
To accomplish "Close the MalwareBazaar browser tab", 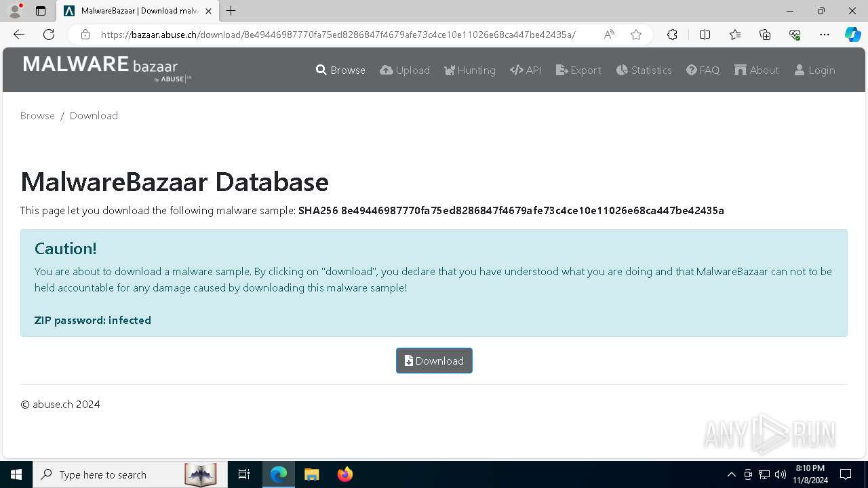I will 208,11.
